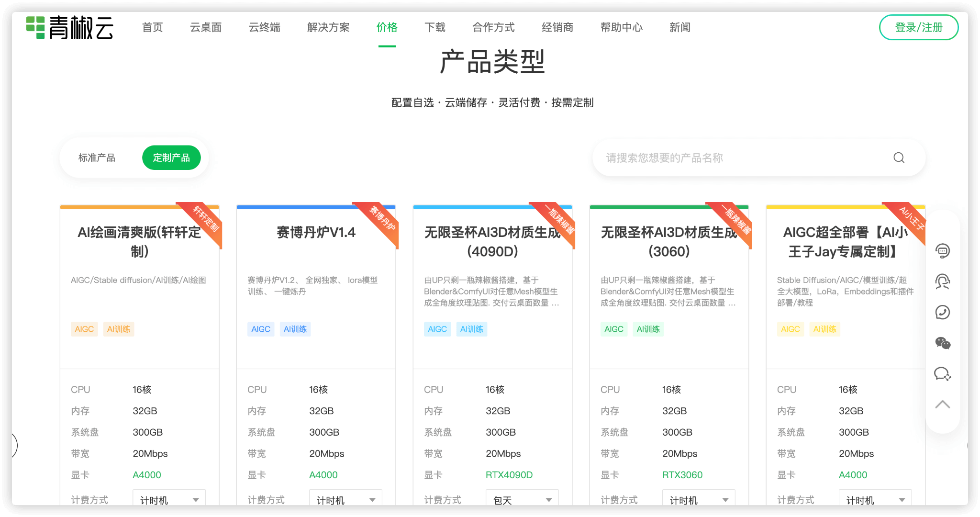Select the 价格 menu item
Image resolution: width=980 pixels, height=517 pixels.
point(387,27)
